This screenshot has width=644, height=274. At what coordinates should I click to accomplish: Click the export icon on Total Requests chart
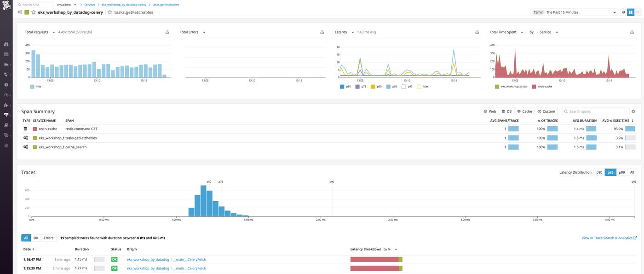(167, 32)
